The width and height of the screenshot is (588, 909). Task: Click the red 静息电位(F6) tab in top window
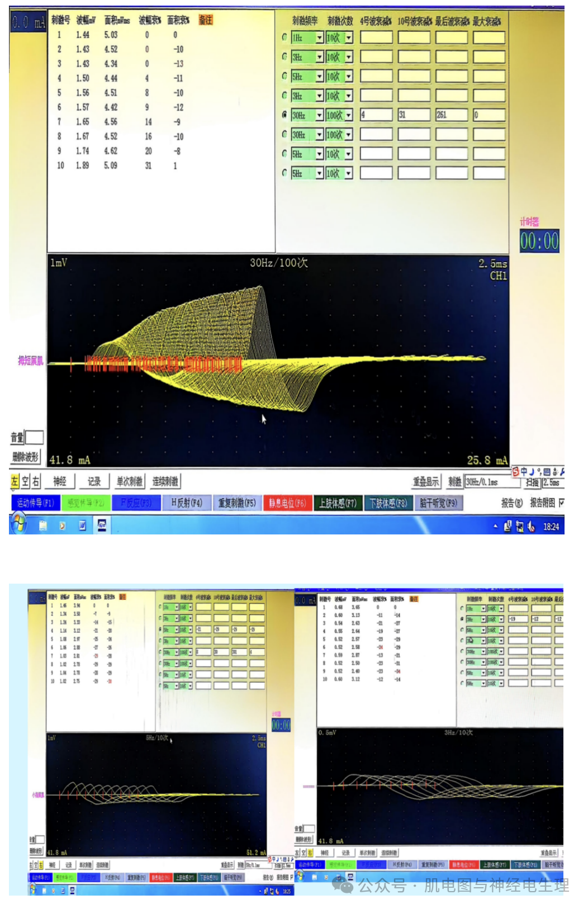(x=287, y=503)
